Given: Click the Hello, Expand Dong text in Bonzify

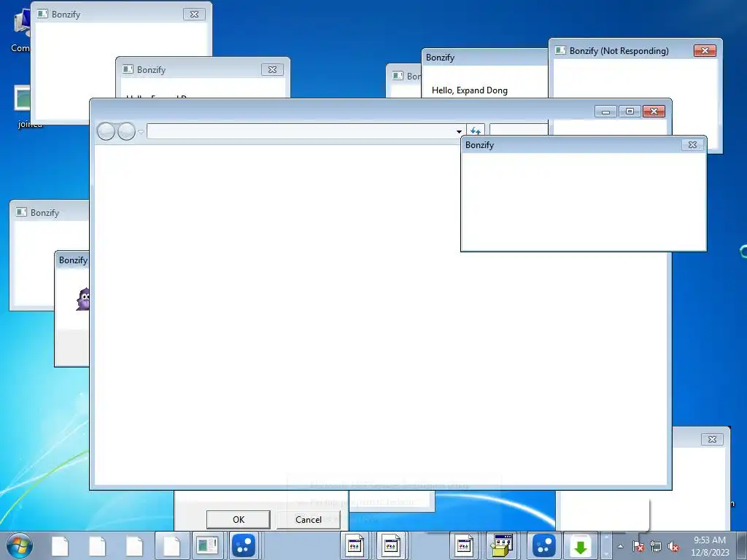Looking at the screenshot, I should pos(469,90).
